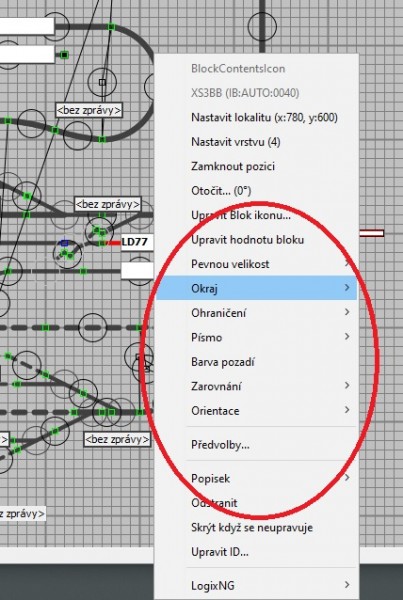Toggle Zamknout pozici lock option

256,166
